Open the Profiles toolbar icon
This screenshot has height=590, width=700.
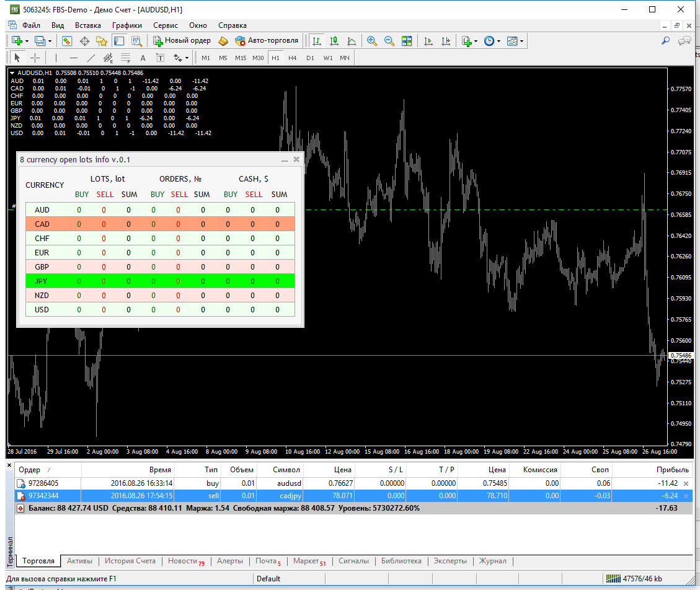(40, 41)
